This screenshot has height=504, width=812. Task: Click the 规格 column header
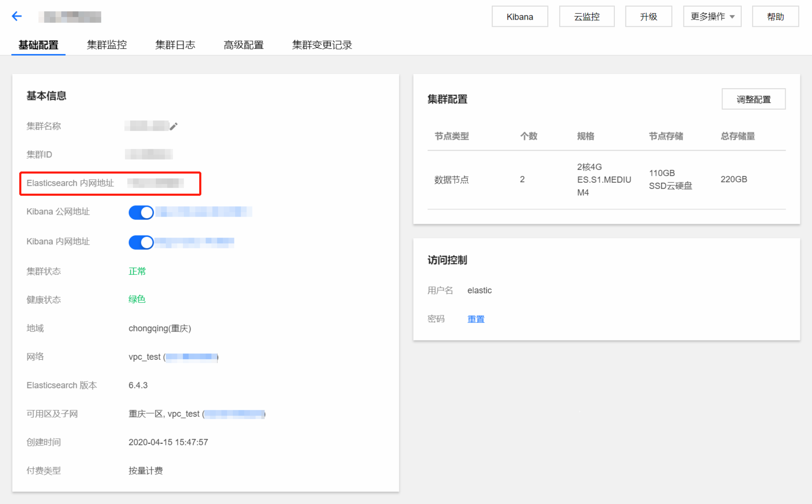click(x=586, y=136)
